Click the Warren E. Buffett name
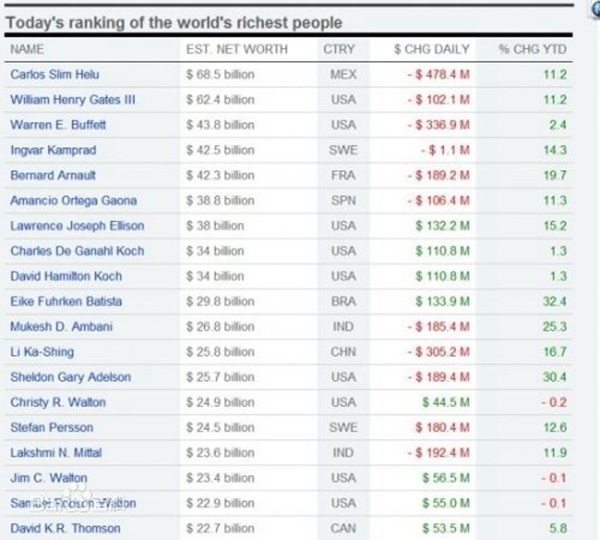Viewport: 600px width, 540px height. click(x=55, y=125)
